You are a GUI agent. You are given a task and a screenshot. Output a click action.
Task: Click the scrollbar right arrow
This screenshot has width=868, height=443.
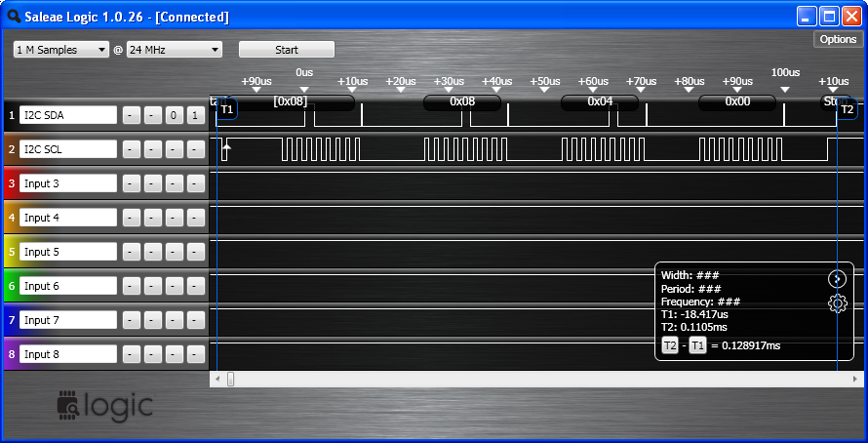pyautogui.click(x=854, y=380)
